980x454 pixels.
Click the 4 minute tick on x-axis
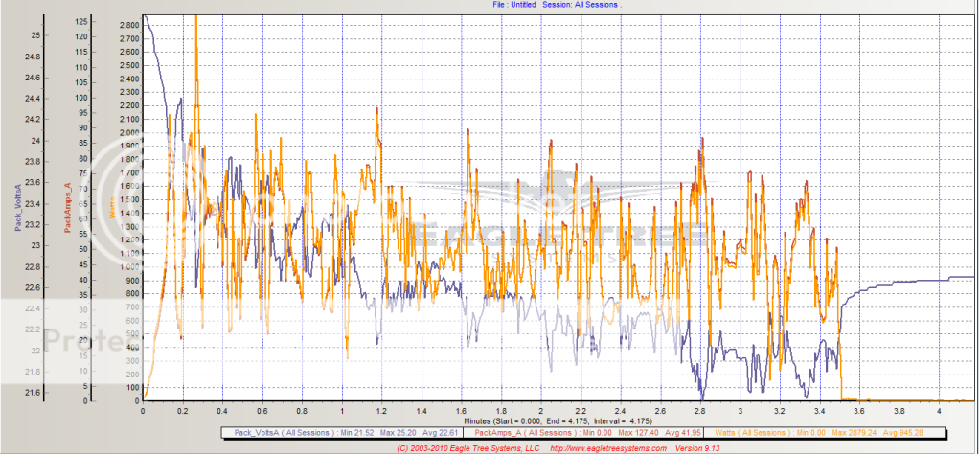940,410
